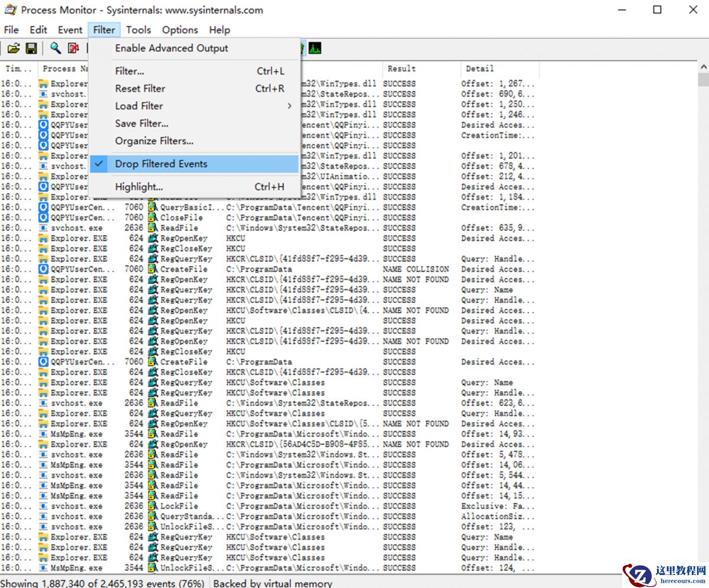Click the Filter... Ctrl+L entry
The width and height of the screenshot is (709, 588).
point(129,71)
